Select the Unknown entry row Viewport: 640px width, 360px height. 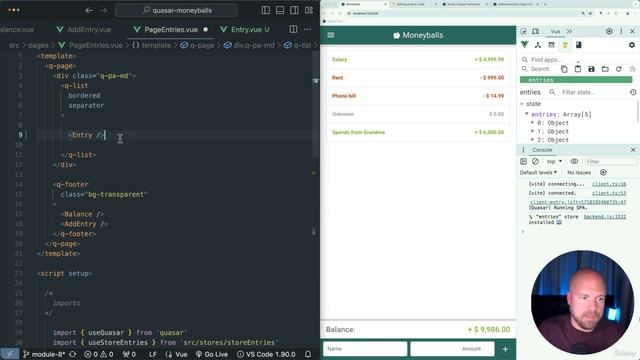click(x=418, y=114)
